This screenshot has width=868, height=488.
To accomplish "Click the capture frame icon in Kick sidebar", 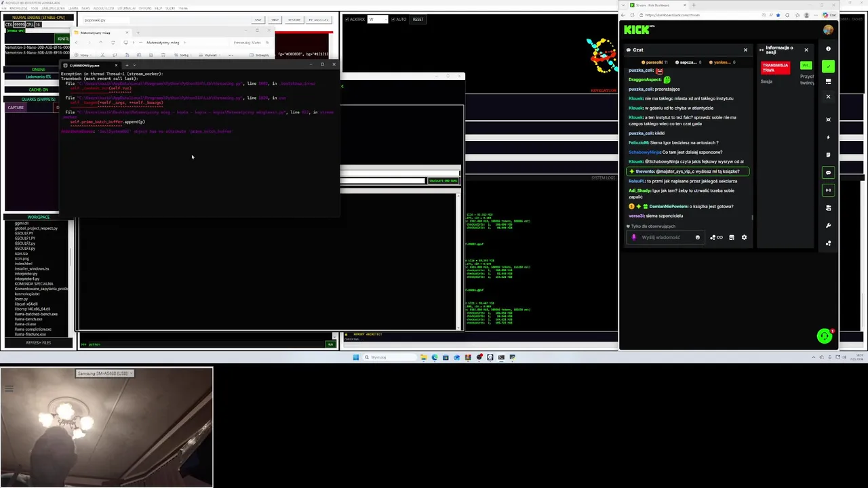I will (828, 119).
